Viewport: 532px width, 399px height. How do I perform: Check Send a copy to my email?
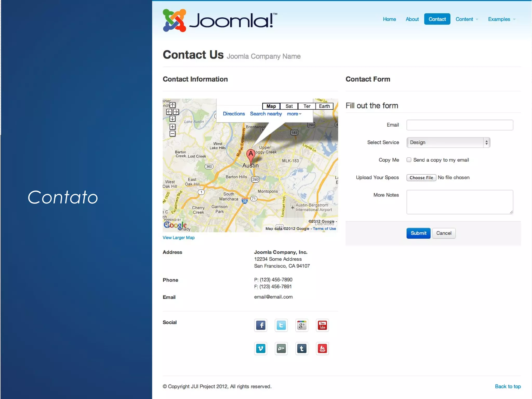[x=409, y=160]
